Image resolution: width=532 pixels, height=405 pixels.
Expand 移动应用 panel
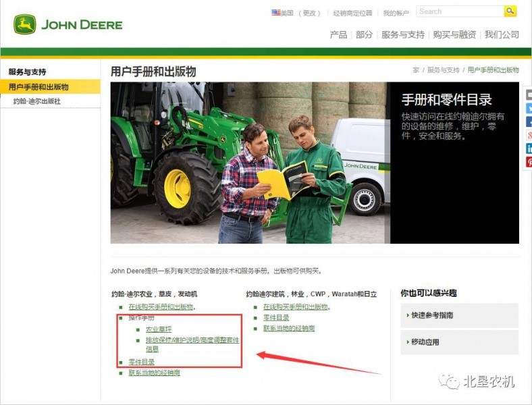click(459, 342)
